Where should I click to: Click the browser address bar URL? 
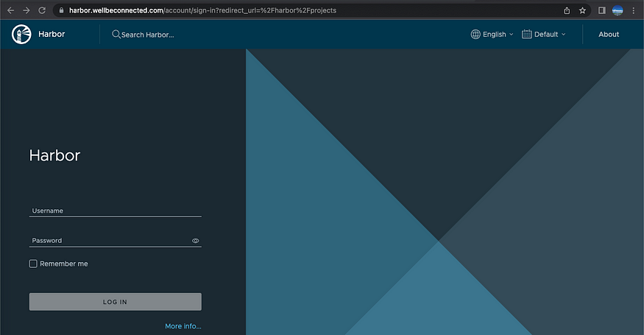(202, 10)
